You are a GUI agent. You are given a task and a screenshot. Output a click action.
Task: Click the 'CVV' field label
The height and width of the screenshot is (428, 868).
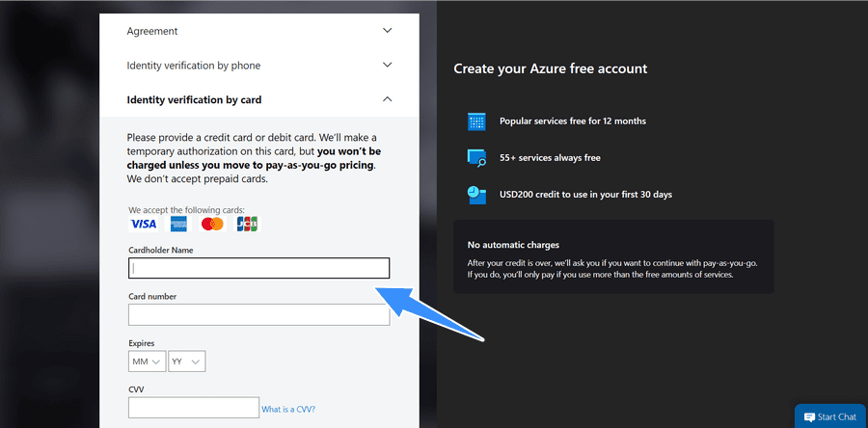tap(136, 389)
